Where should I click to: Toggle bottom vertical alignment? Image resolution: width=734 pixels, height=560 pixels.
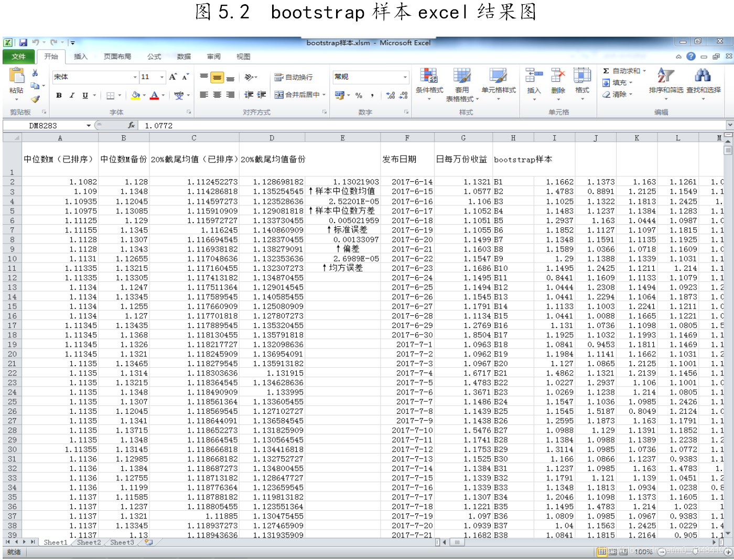coord(230,78)
